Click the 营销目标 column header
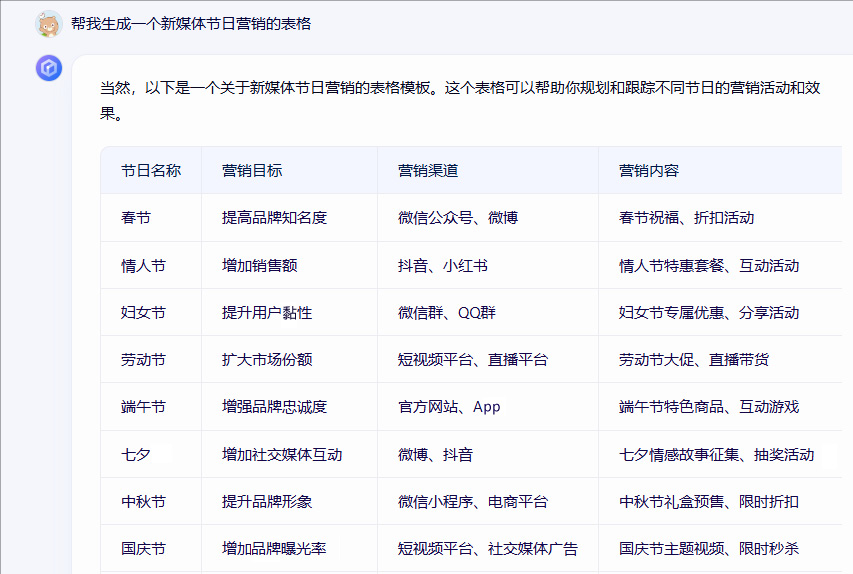853x574 pixels. click(252, 171)
